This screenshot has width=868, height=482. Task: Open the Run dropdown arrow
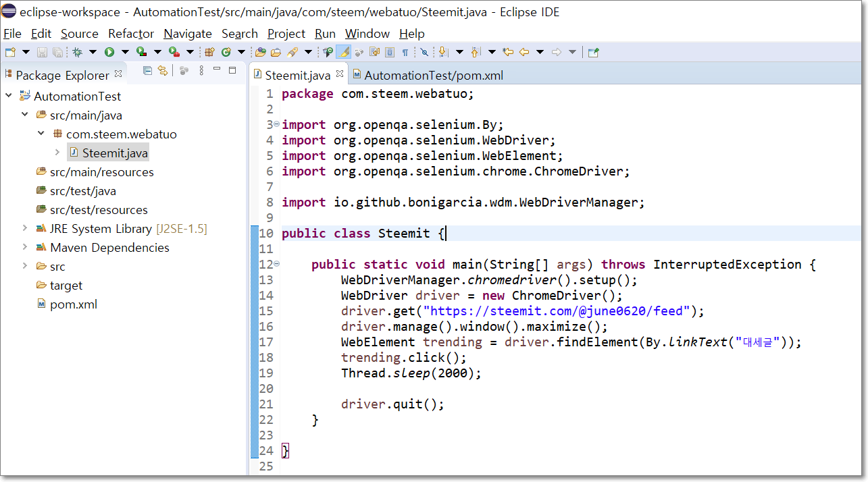point(125,52)
